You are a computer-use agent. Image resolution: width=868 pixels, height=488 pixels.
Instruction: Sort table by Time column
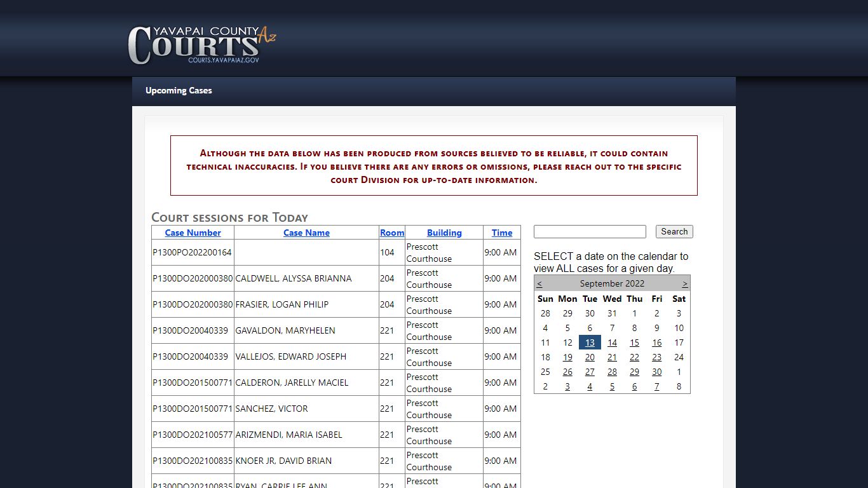click(x=502, y=233)
